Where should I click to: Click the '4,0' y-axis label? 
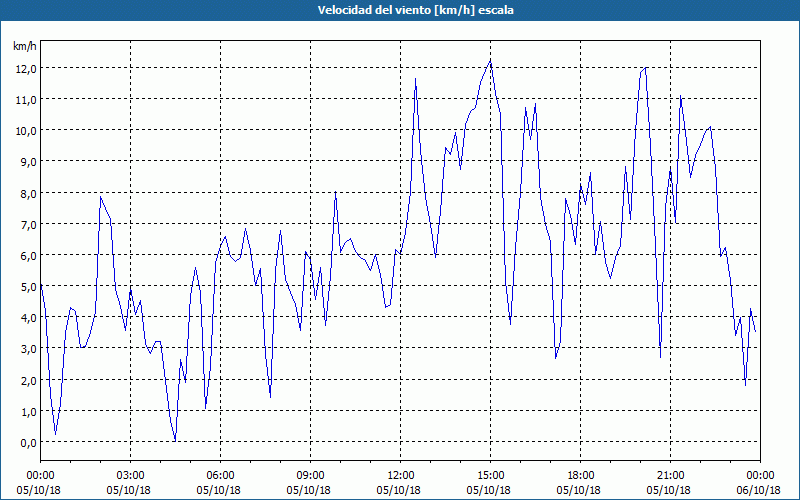pyautogui.click(x=30, y=318)
